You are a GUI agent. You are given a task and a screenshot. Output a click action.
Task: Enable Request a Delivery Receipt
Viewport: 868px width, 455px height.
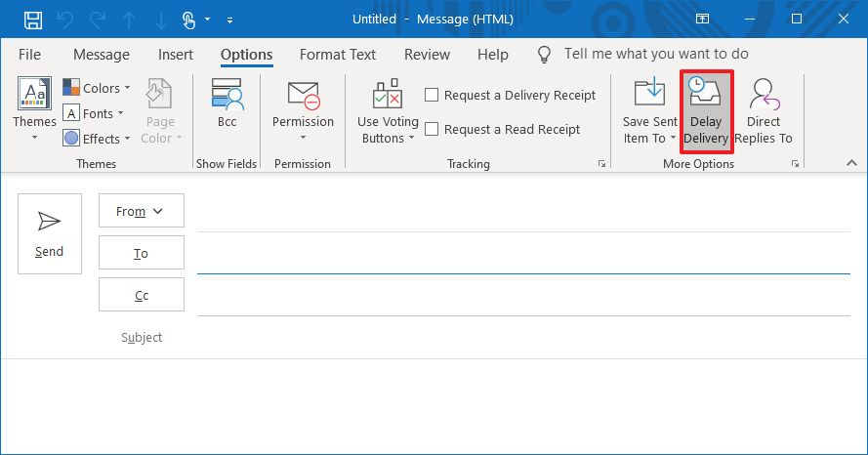tap(433, 96)
